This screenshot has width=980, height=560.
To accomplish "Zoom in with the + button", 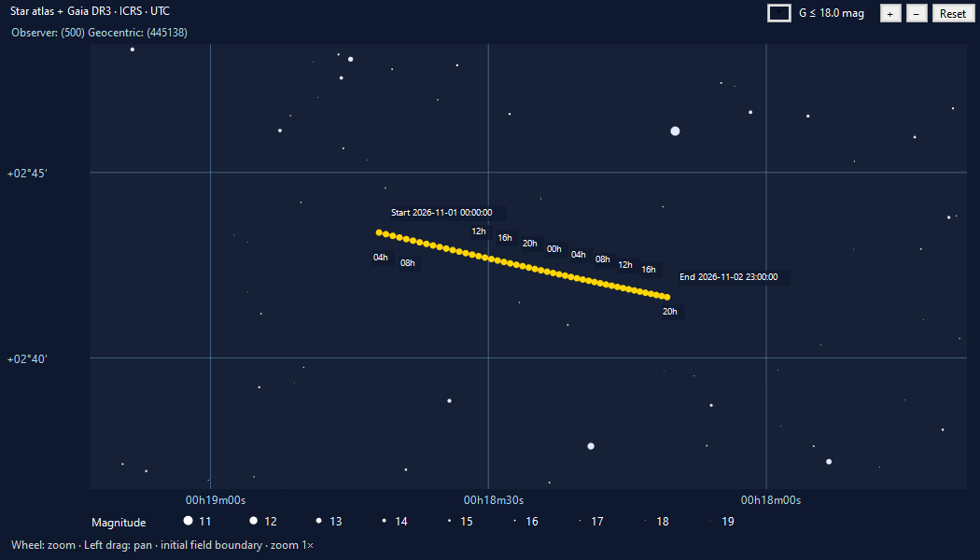I will point(890,13).
